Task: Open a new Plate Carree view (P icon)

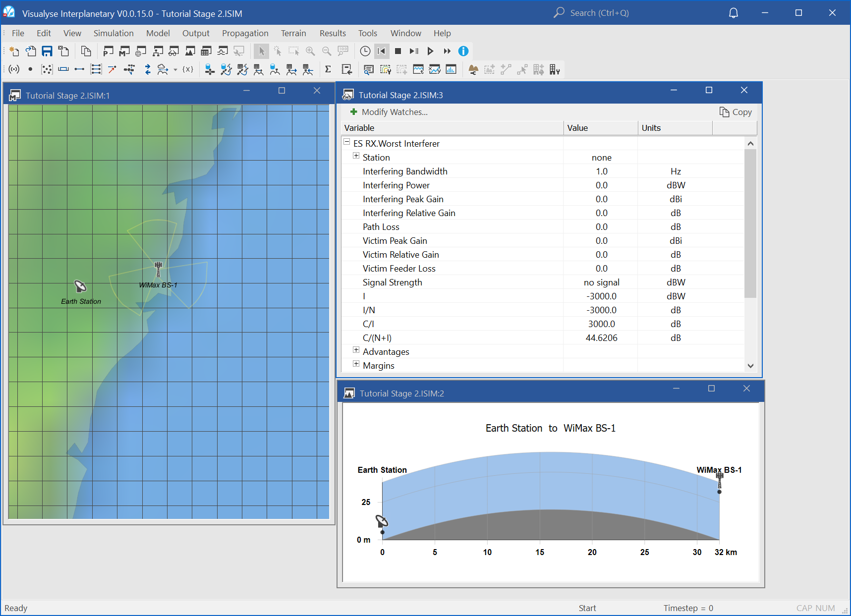Action: pyautogui.click(x=108, y=51)
